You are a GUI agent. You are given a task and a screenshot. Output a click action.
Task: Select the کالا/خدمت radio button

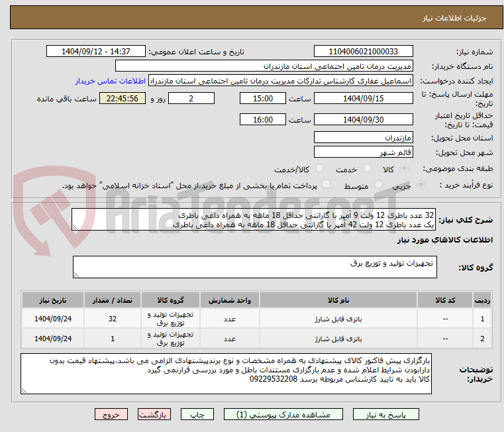(x=319, y=168)
